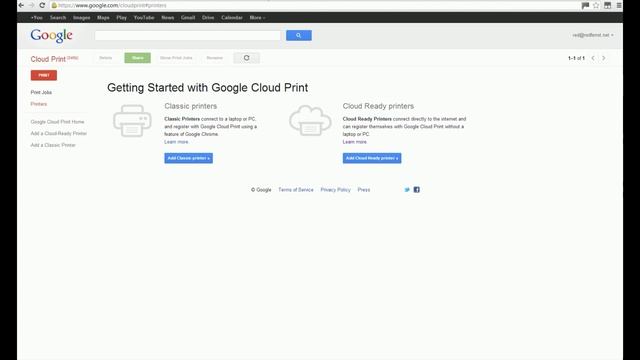Open Maps in the Google bar
Image resolution: width=640 pixels, height=360 pixels.
103,18
